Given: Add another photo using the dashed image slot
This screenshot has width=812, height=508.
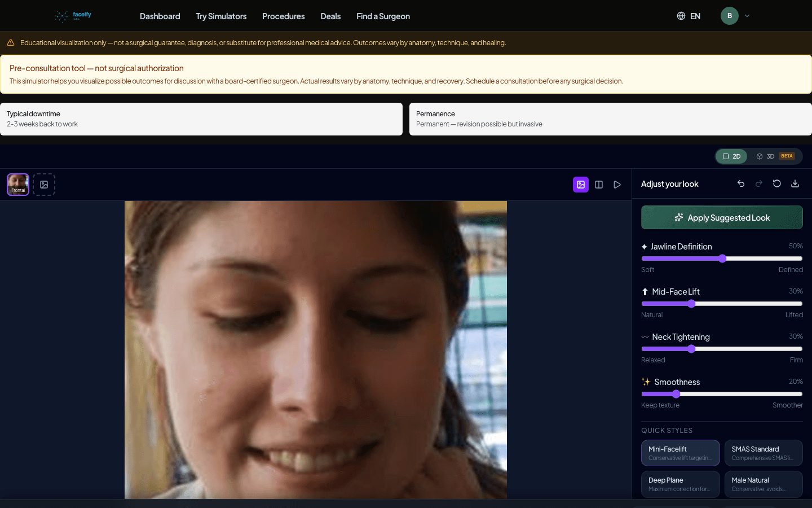Looking at the screenshot, I should pyautogui.click(x=44, y=185).
